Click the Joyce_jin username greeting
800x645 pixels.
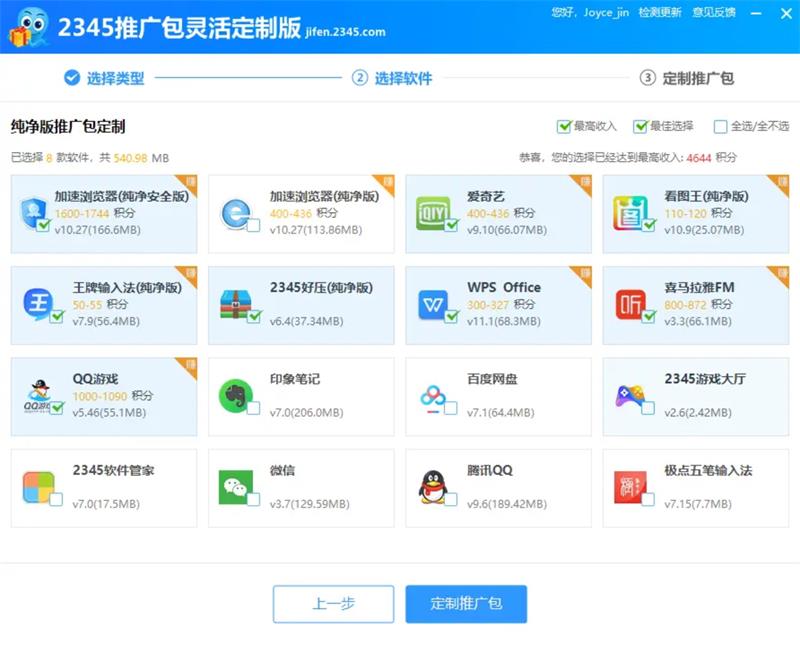tap(590, 12)
